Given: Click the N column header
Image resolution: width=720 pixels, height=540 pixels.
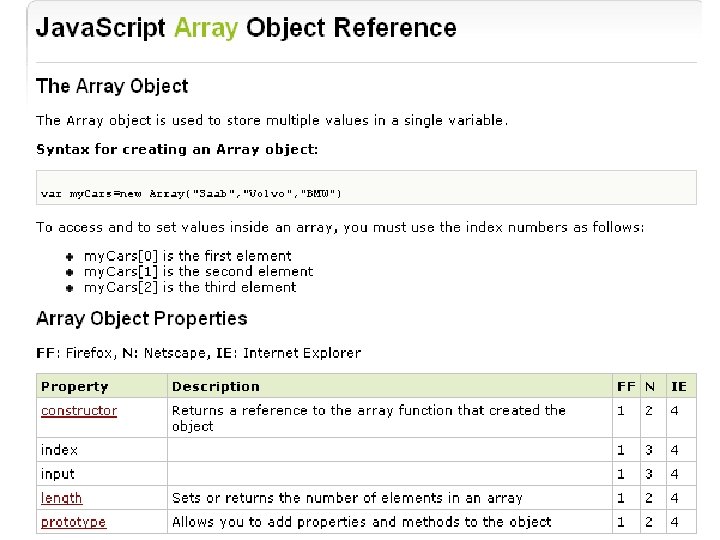Looking at the screenshot, I should [x=648, y=387].
